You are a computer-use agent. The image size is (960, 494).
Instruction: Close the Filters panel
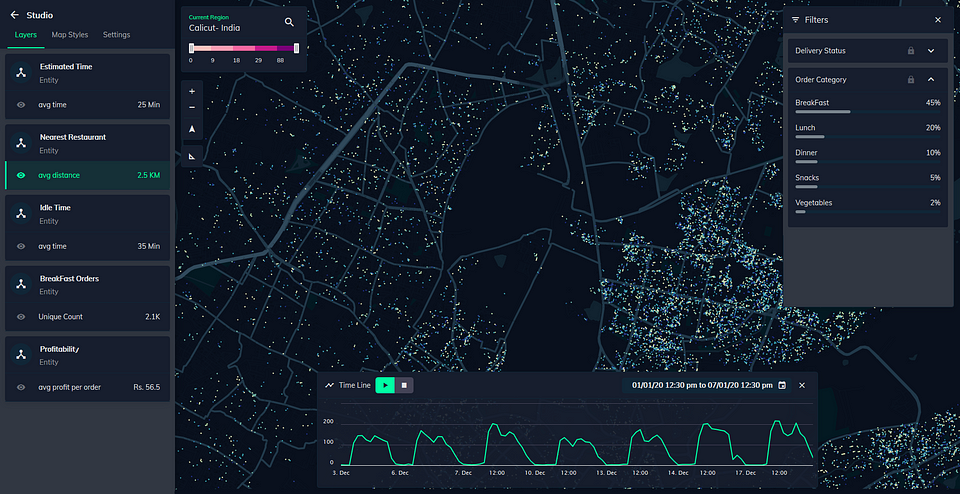pos(938,20)
